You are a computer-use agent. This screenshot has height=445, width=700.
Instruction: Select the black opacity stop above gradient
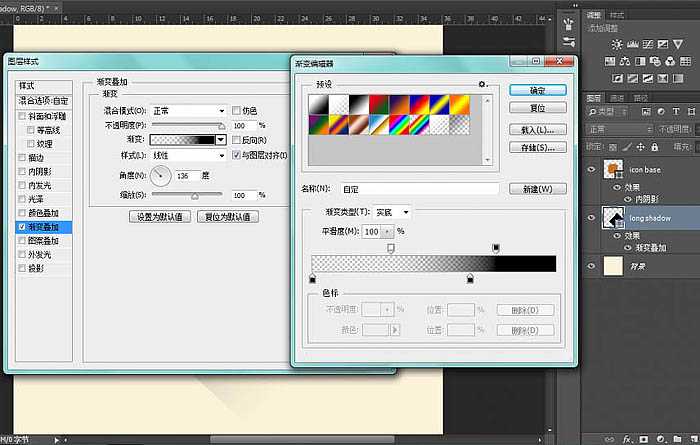pos(496,248)
